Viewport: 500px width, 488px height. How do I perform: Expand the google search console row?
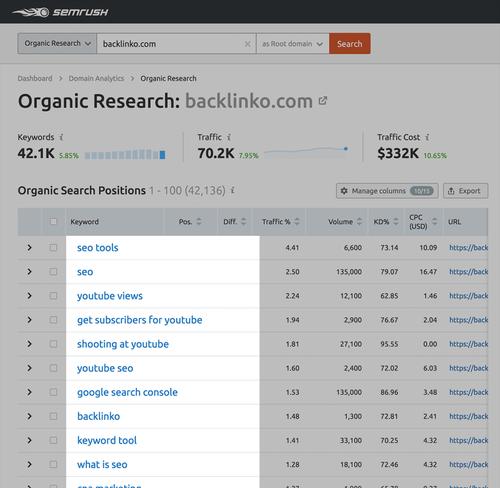click(x=29, y=392)
